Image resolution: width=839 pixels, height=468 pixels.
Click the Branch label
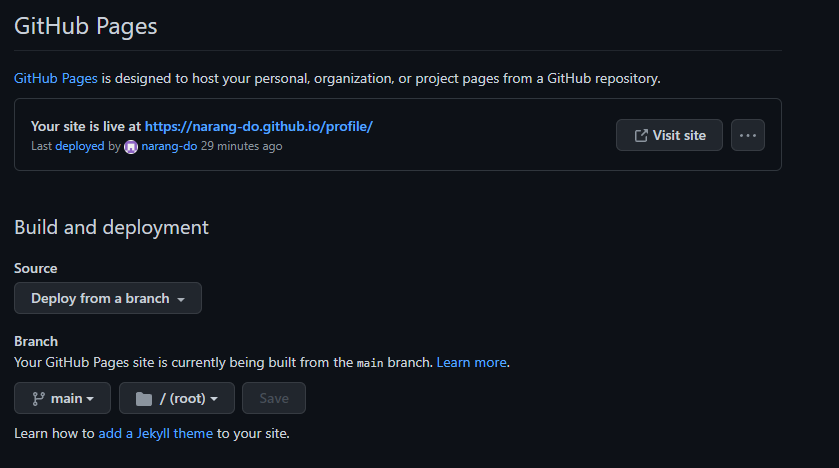(36, 341)
